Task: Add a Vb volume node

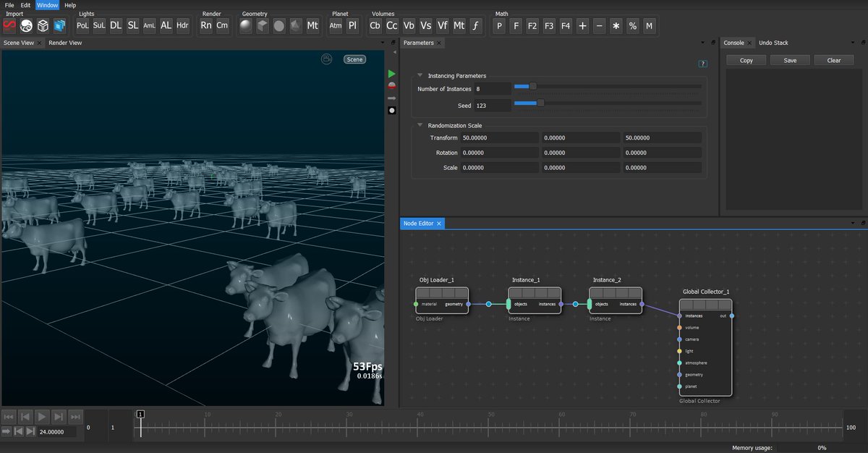Action: pyautogui.click(x=409, y=25)
